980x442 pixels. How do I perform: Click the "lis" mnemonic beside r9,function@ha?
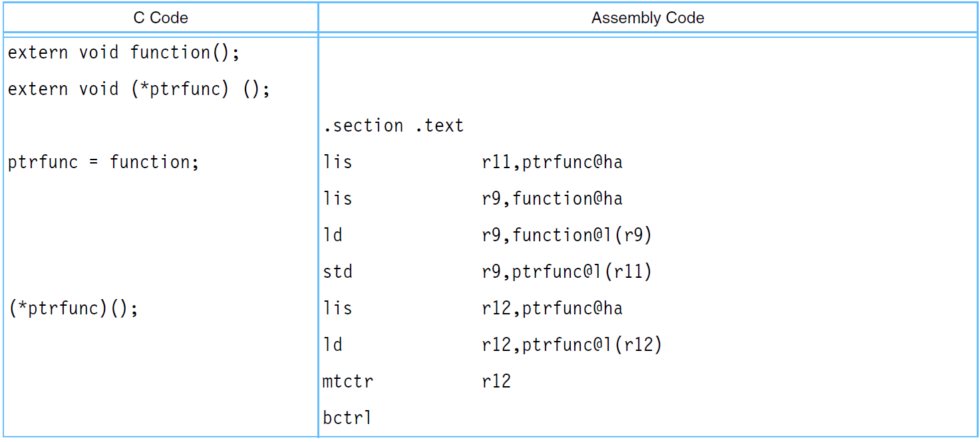[337, 199]
